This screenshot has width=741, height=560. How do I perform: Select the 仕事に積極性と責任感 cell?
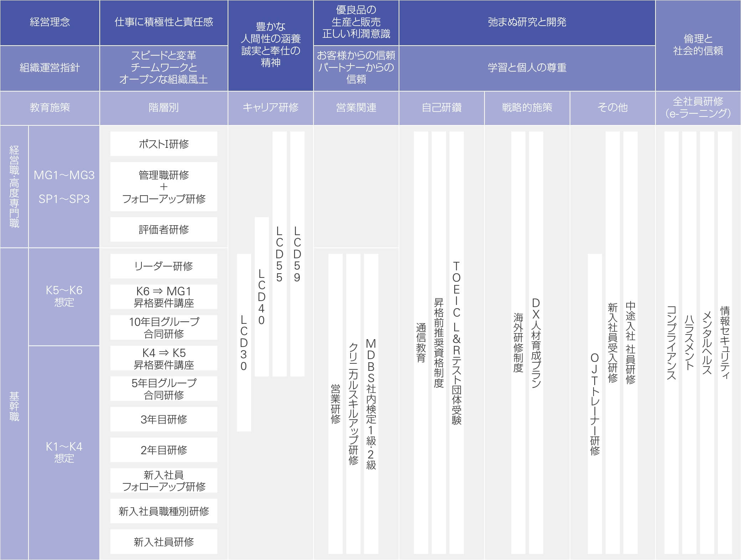tap(164, 22)
